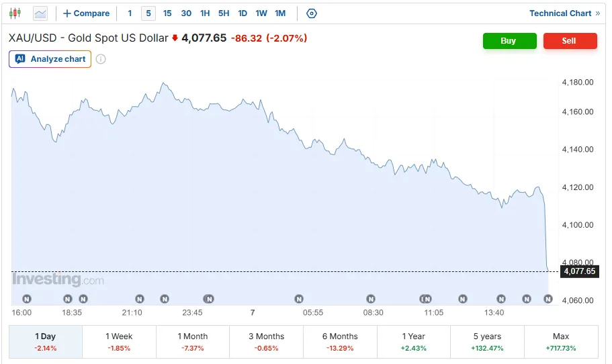This screenshot has width=612, height=364.
Task: Open the news marker above 08:30
Action: coord(371,300)
